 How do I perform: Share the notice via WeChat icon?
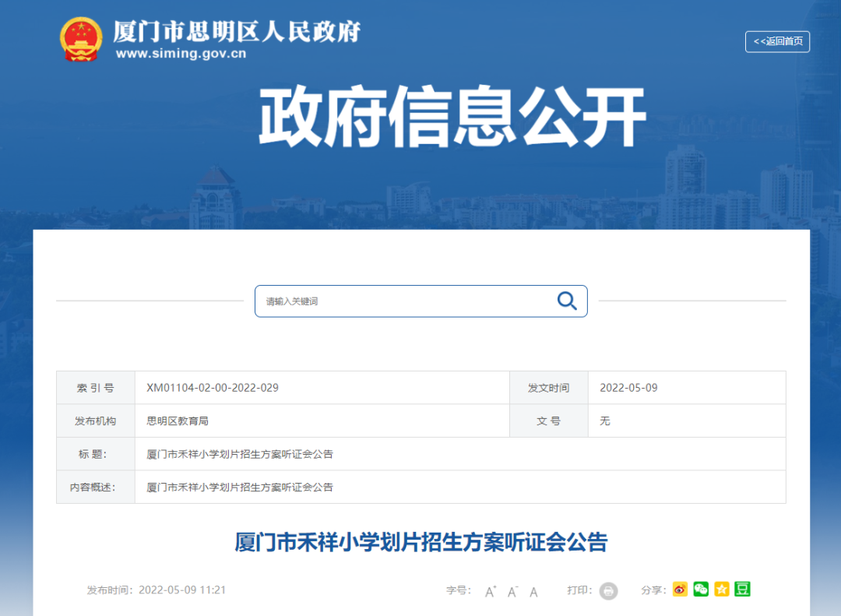701,590
